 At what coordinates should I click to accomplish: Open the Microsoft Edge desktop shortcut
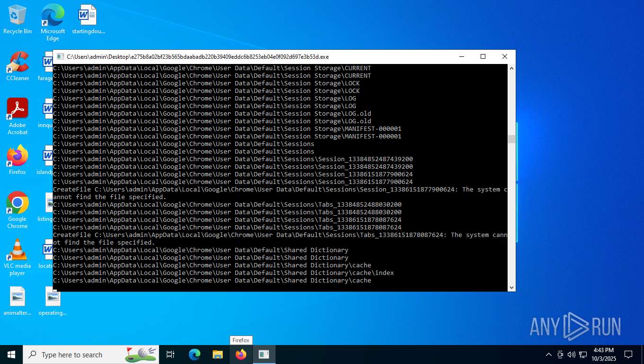tap(53, 22)
